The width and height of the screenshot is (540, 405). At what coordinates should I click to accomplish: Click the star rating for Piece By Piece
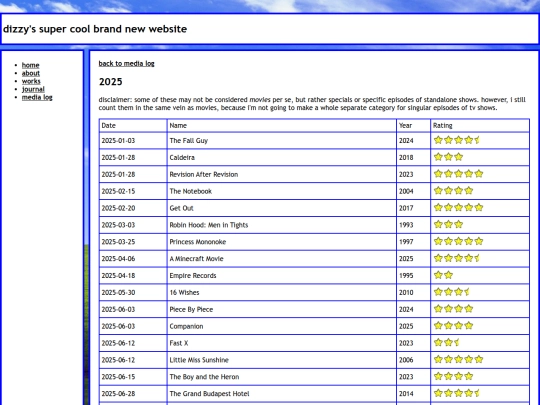click(453, 309)
